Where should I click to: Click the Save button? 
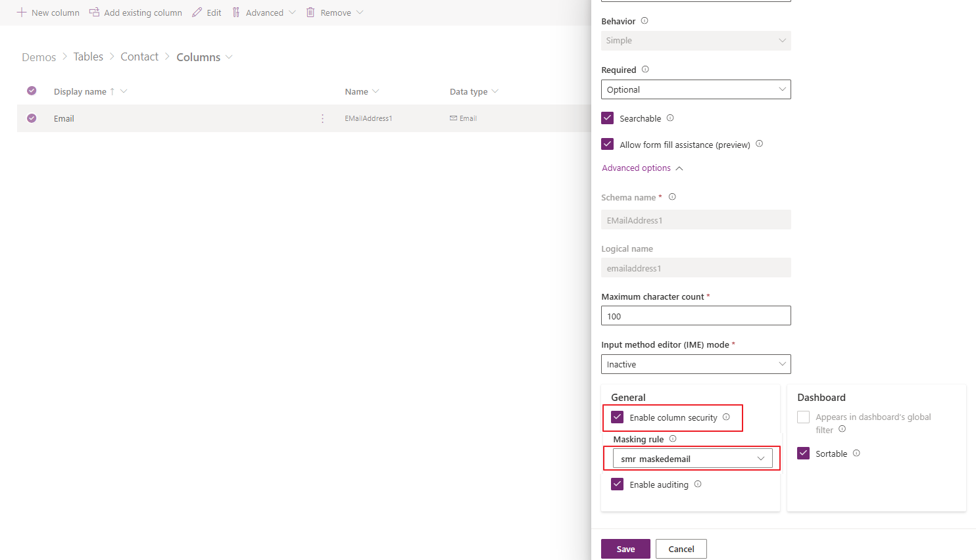(625, 548)
